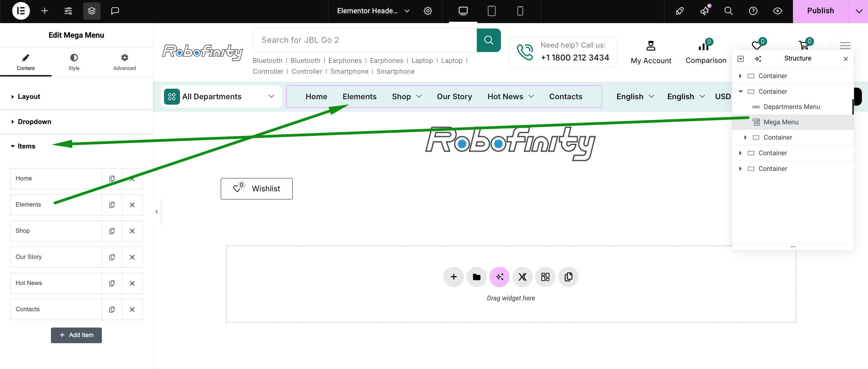Remove the Elements menu item
This screenshot has height=369, width=868.
click(x=132, y=205)
